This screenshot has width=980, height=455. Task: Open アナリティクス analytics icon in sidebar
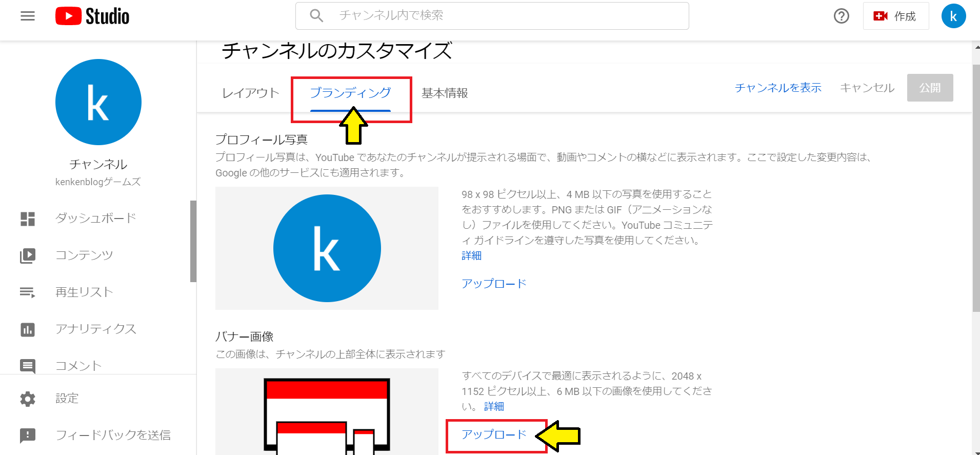[x=28, y=329]
